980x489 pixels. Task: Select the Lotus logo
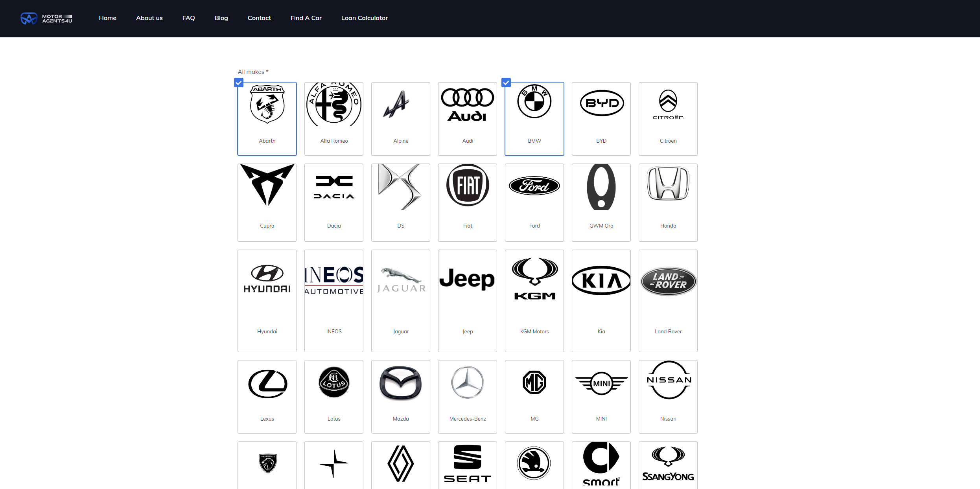334,382
